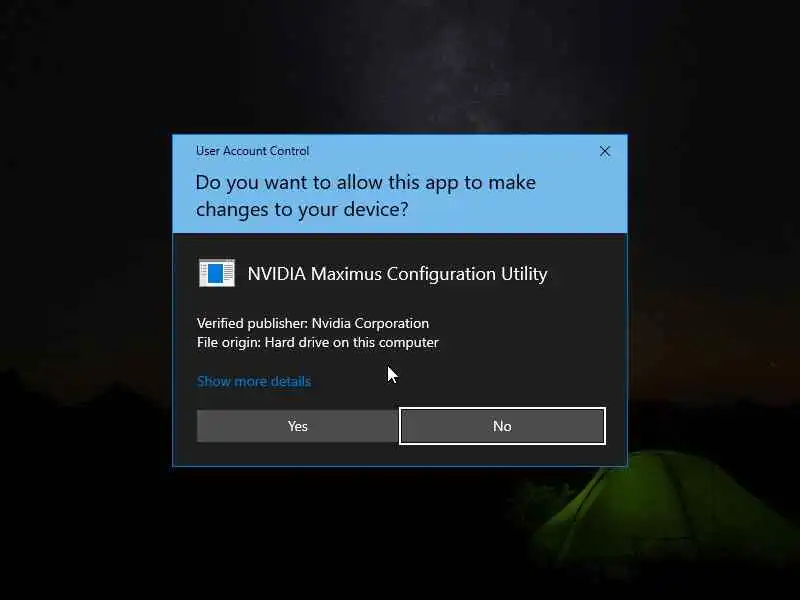The height and width of the screenshot is (600, 800).
Task: Allow the app by choosing Yes
Action: 297,426
